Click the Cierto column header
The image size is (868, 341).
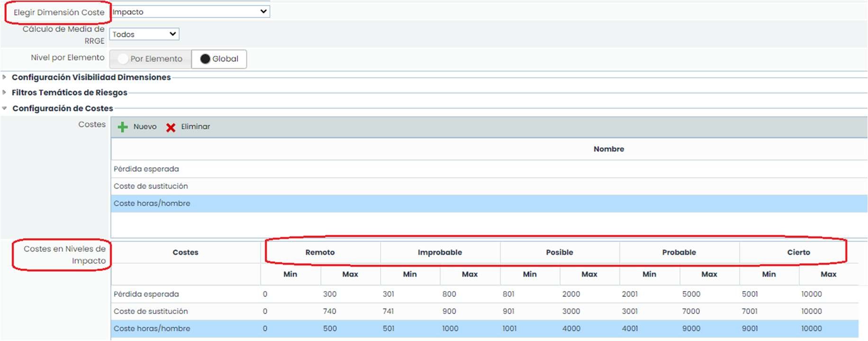(x=798, y=252)
